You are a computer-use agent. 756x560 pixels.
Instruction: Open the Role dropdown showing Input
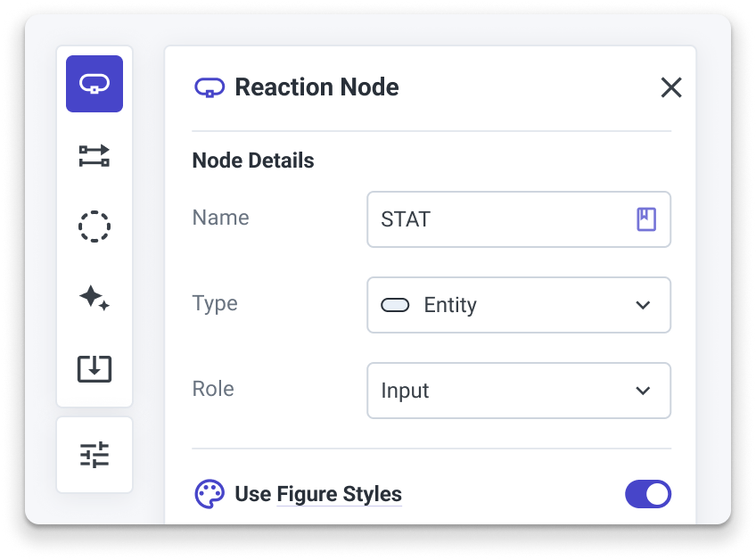519,391
